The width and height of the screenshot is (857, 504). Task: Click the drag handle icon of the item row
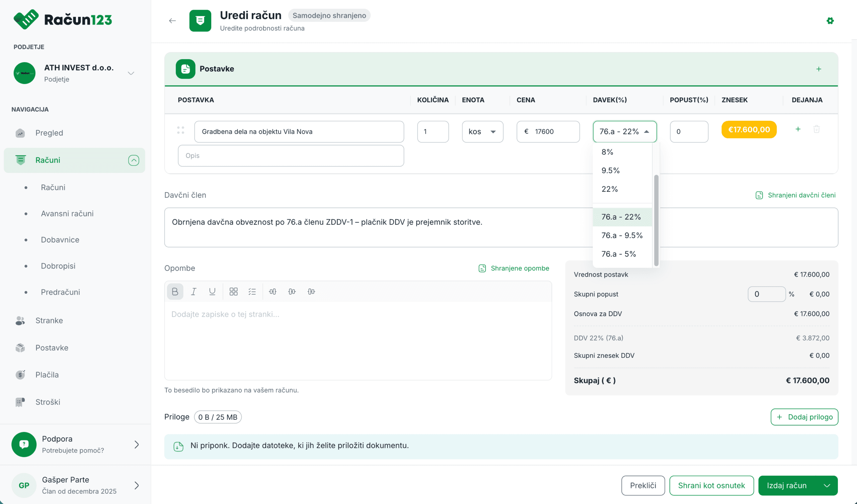(180, 130)
